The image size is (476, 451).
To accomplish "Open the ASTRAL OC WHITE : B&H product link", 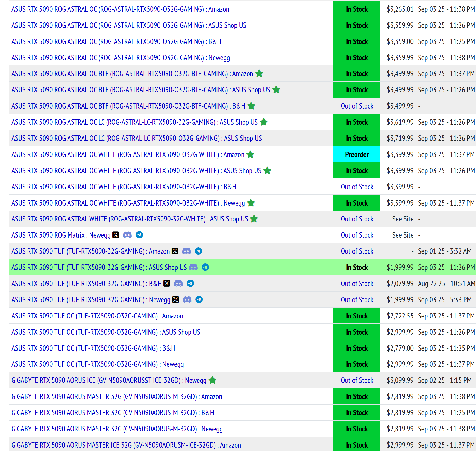I will point(124,187).
